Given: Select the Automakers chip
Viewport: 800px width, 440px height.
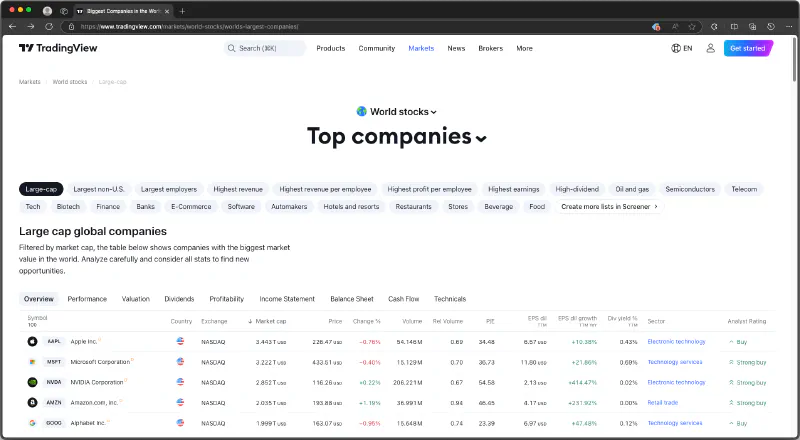Looking at the screenshot, I should pyautogui.click(x=289, y=207).
